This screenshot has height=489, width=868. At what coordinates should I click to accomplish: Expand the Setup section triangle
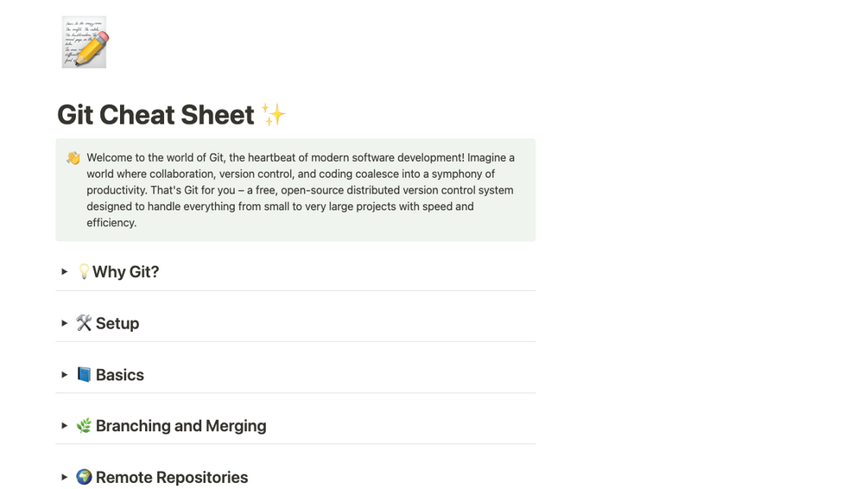point(65,323)
